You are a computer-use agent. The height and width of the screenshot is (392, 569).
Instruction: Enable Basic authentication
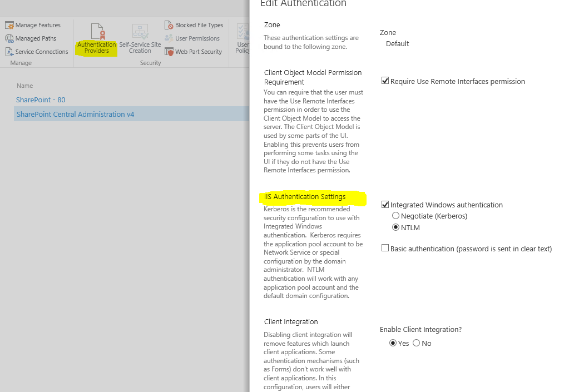(384, 247)
